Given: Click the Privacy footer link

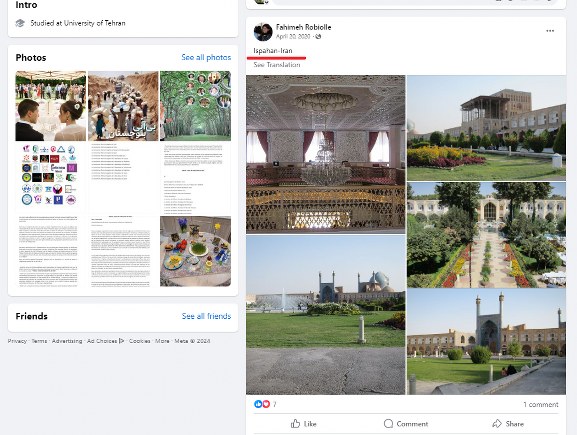Looking at the screenshot, I should coord(17,341).
